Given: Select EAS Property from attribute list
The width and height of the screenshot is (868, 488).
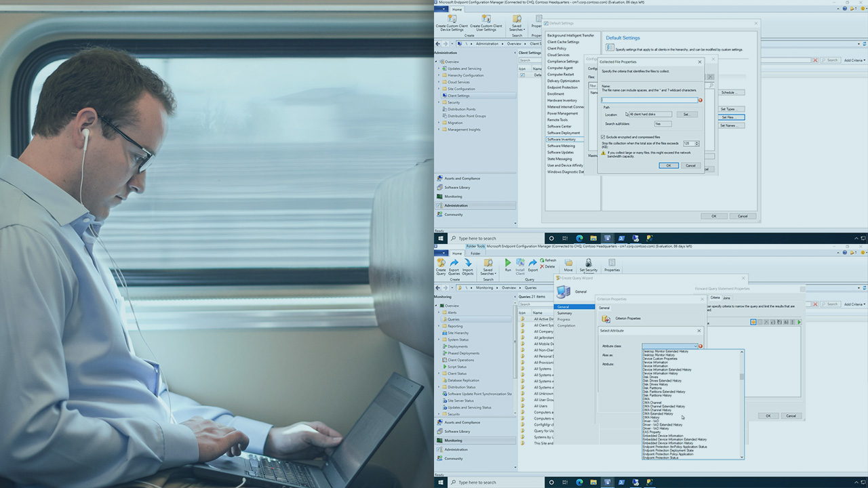Looking at the screenshot, I should 652,432.
